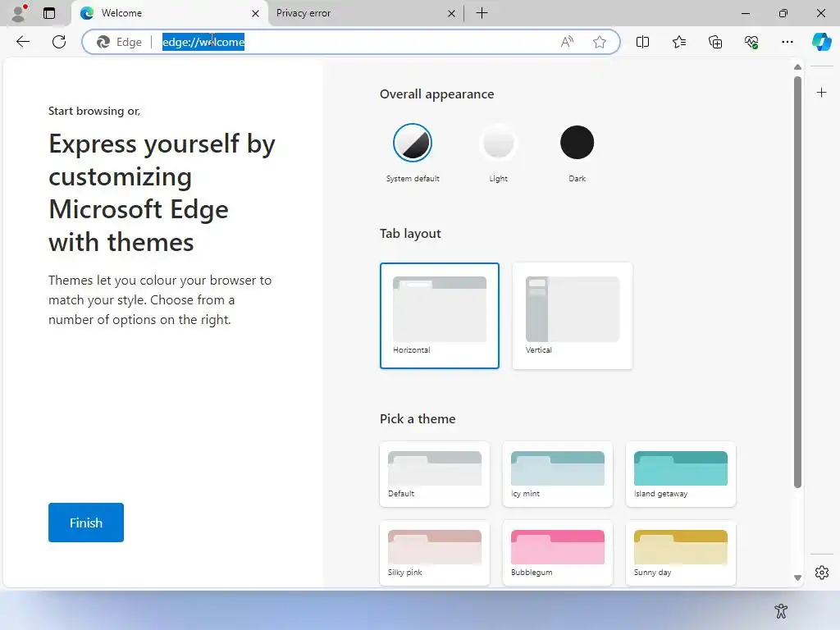
Task: Add this page to favorites star
Action: [x=600, y=42]
